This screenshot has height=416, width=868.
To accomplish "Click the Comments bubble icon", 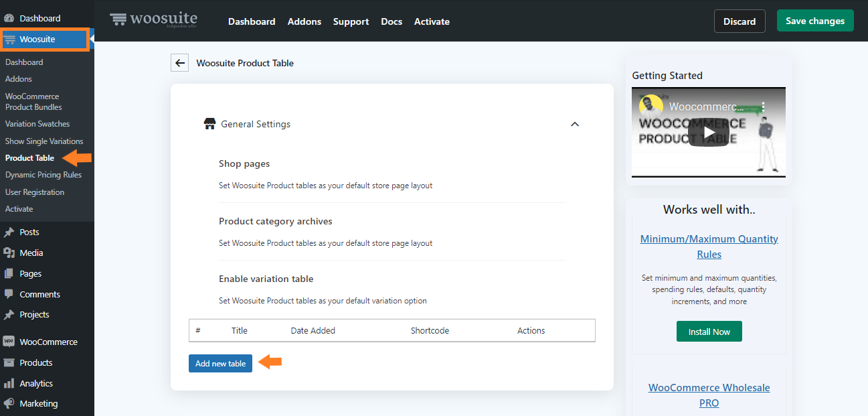I will (x=9, y=295).
